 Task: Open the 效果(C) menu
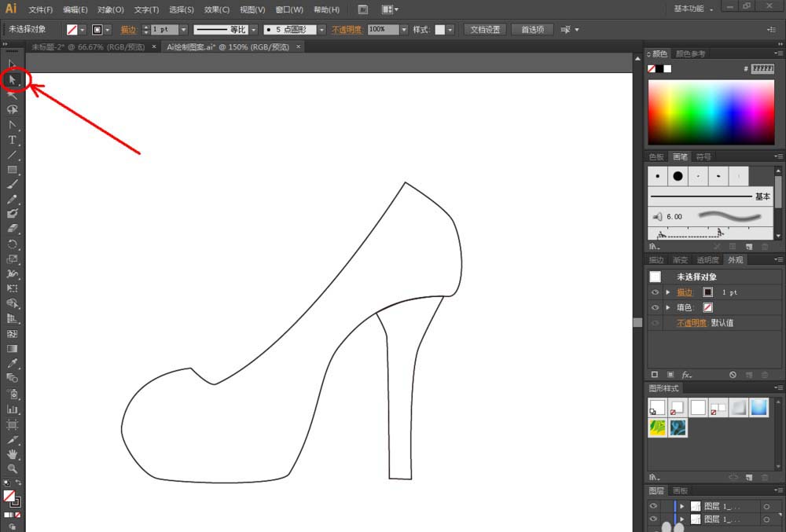[216, 9]
